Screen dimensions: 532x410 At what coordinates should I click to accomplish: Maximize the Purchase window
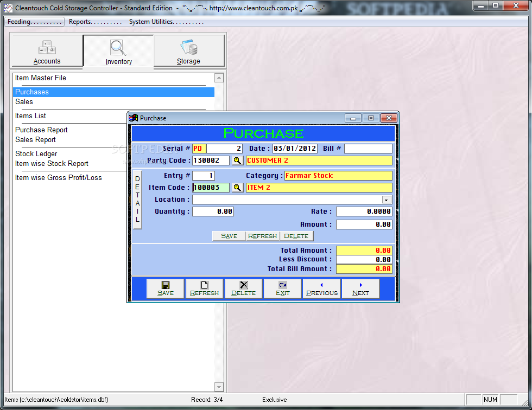click(x=371, y=118)
